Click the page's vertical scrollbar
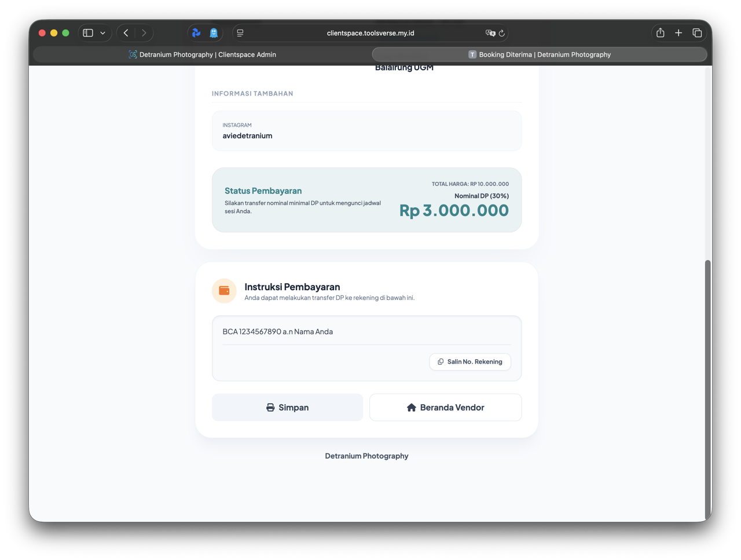The image size is (741, 560). [707, 388]
